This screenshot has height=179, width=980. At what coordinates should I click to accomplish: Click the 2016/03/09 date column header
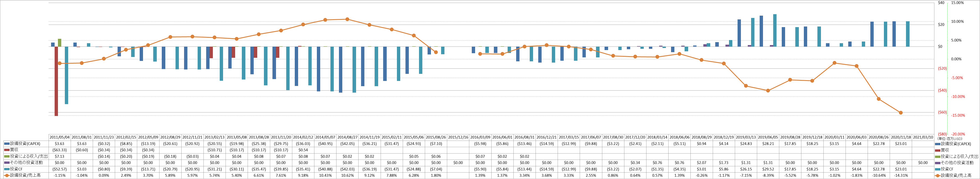pyautogui.click(x=480, y=137)
